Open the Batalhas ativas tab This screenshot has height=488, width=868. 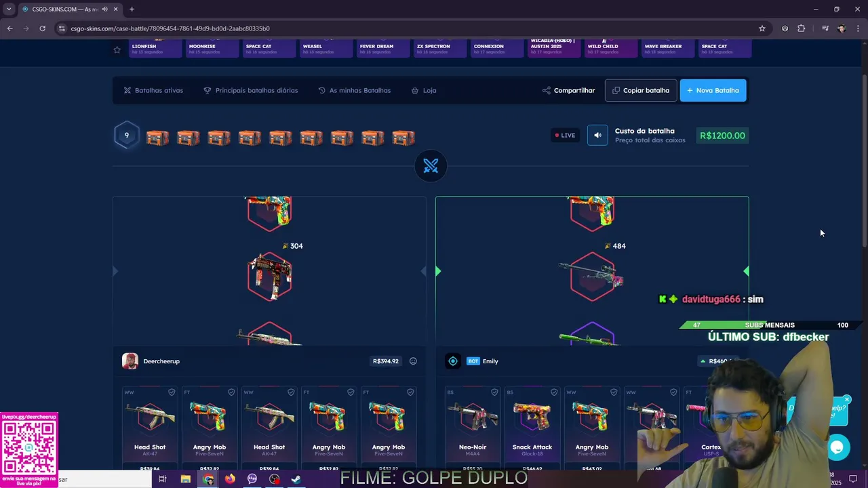(x=153, y=90)
